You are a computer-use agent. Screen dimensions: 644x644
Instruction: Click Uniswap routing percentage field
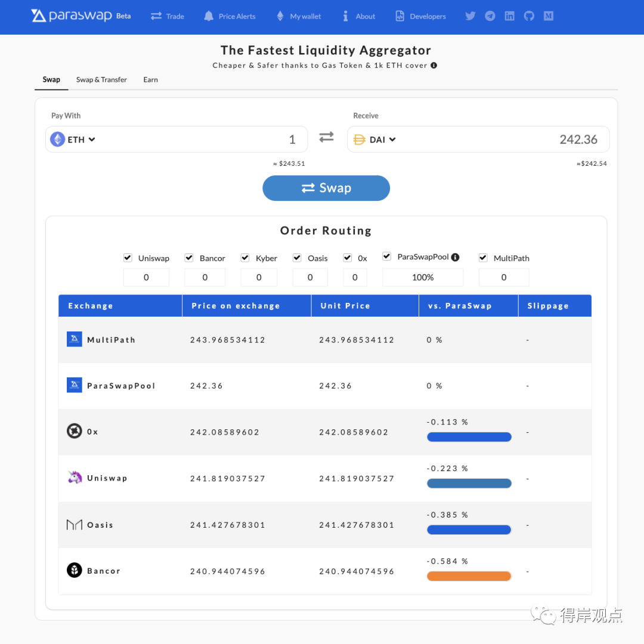click(146, 277)
